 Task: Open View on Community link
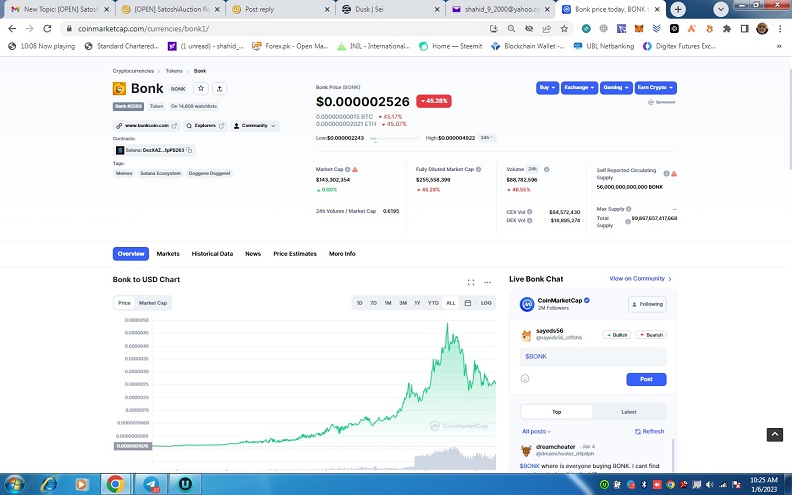[640, 278]
